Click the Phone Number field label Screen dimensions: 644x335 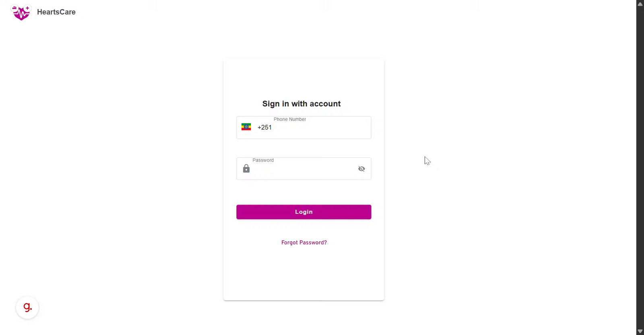click(290, 119)
